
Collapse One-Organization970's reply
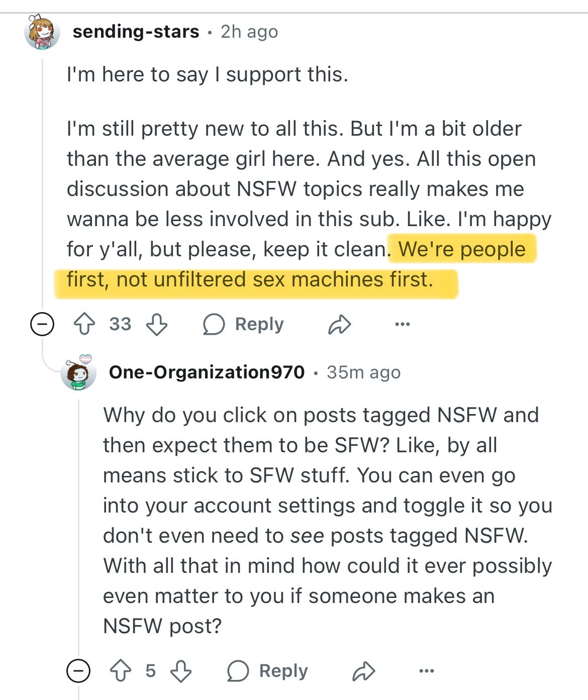pyautogui.click(x=78, y=671)
